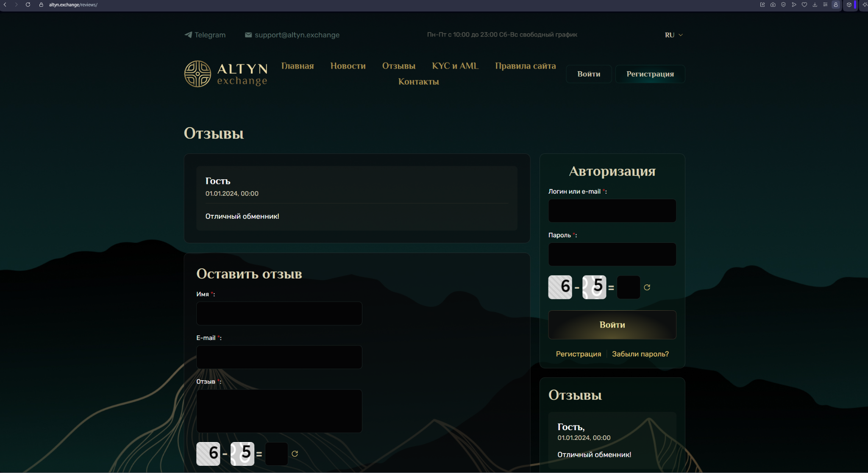
Task: Click the Altyn exchange logo
Action: (226, 74)
